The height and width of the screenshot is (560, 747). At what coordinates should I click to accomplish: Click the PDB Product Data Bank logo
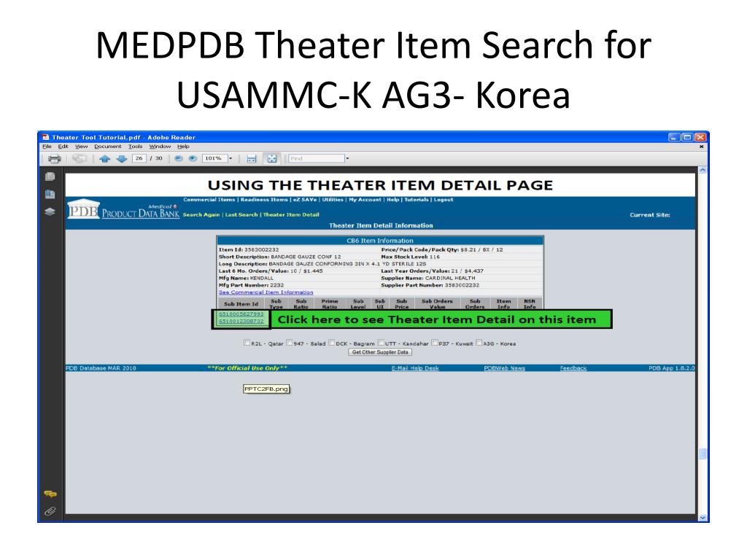(123, 209)
